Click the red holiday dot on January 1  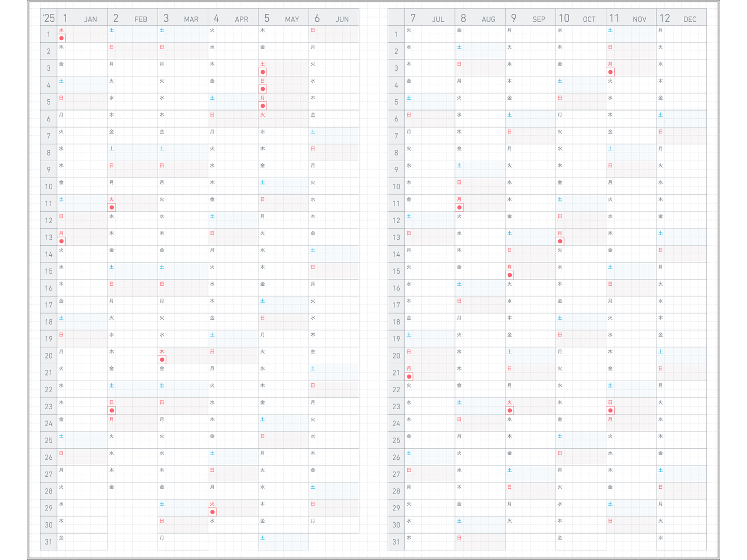(62, 38)
